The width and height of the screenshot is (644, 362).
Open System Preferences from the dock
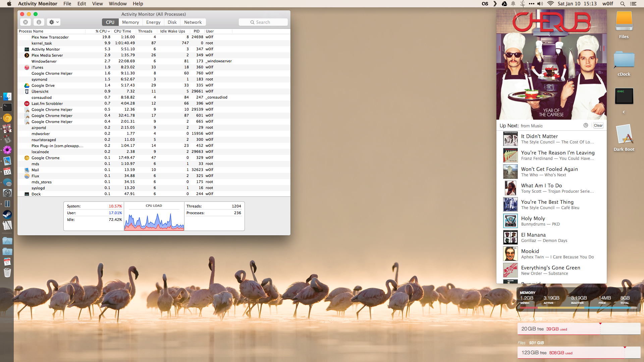(x=7, y=193)
